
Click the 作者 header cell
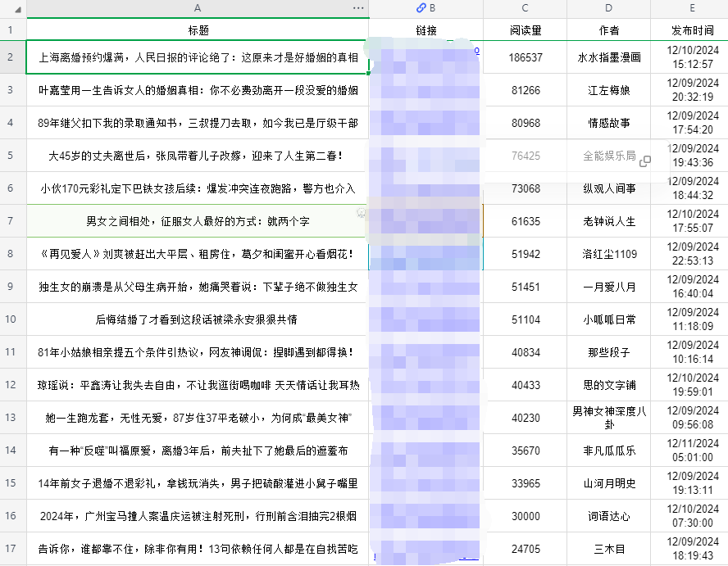click(x=608, y=30)
